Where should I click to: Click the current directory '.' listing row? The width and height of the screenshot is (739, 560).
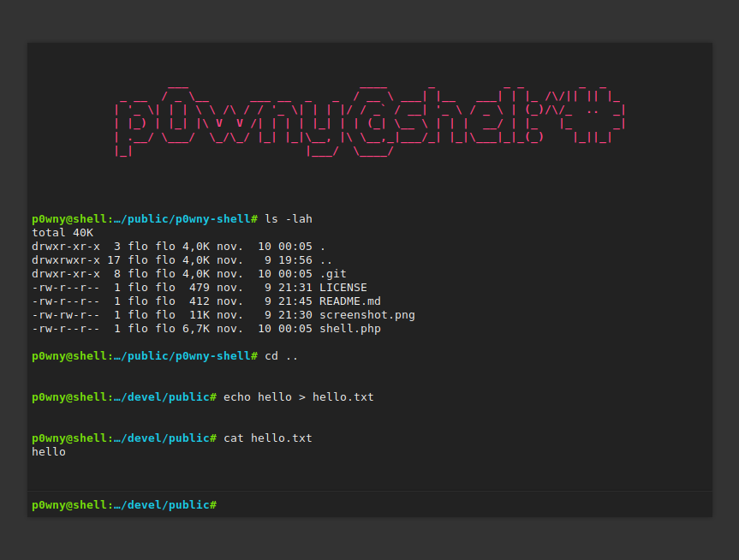tap(179, 247)
